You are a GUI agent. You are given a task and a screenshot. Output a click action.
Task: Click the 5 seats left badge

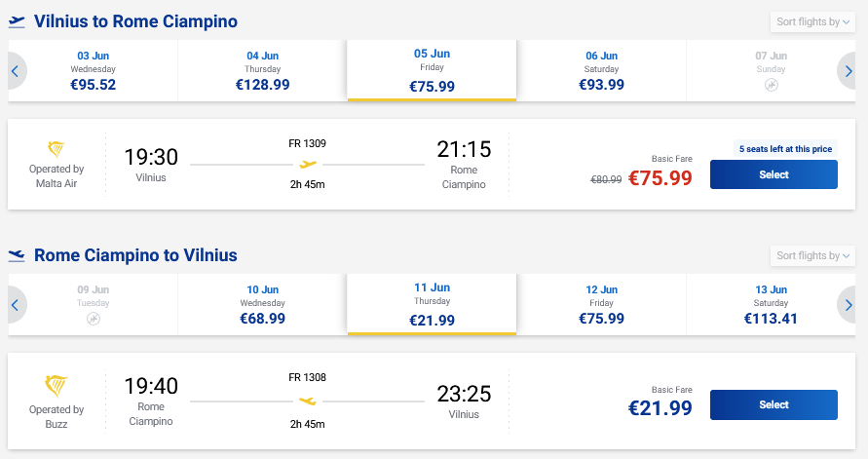tap(785, 149)
